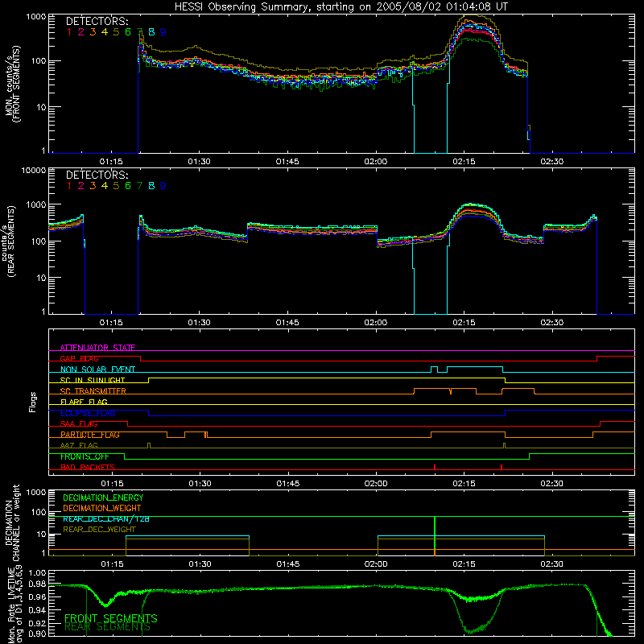
Task: Click the DECIMATION CHANNEL or weight axis title
Action: pyautogui.click(x=12, y=522)
